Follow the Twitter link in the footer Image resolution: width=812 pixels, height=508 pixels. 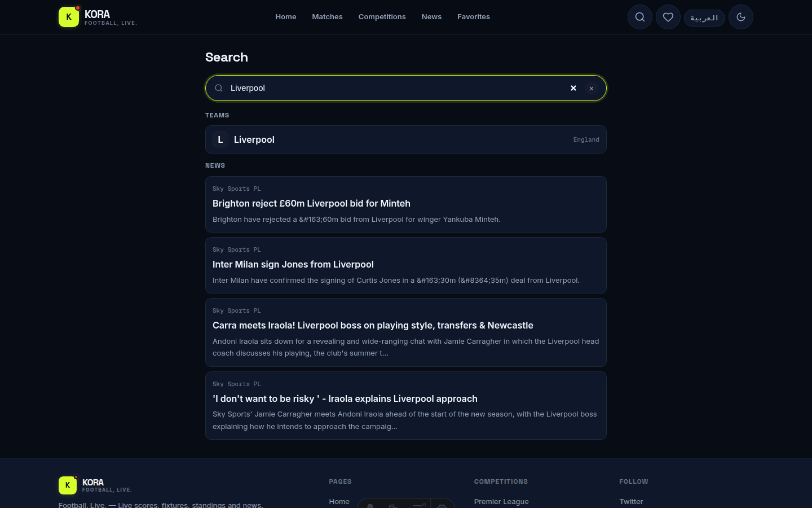click(631, 501)
